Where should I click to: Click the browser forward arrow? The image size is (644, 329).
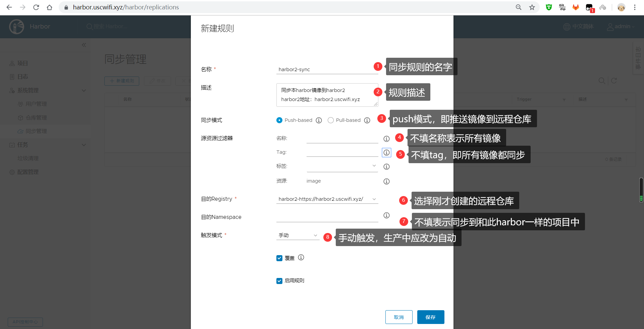tap(22, 7)
